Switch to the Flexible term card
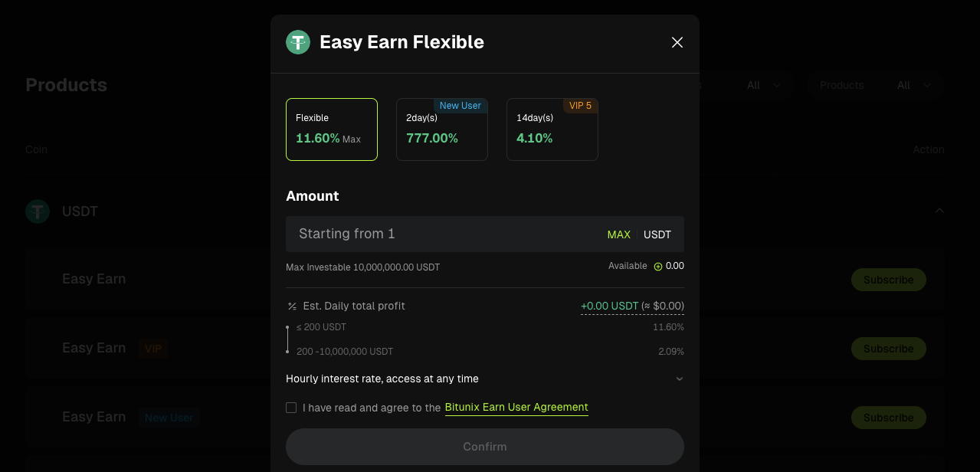Viewport: 980px width, 472px height. click(x=331, y=129)
